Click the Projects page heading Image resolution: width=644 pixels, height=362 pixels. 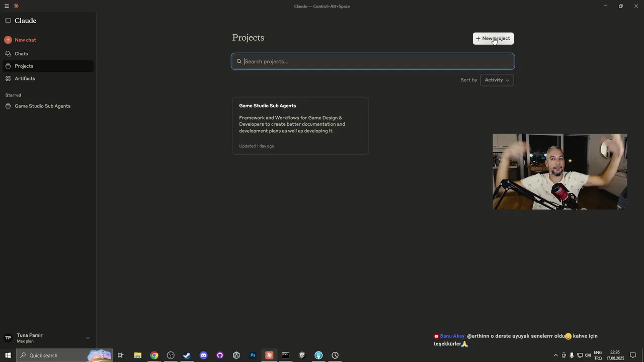coord(248,38)
